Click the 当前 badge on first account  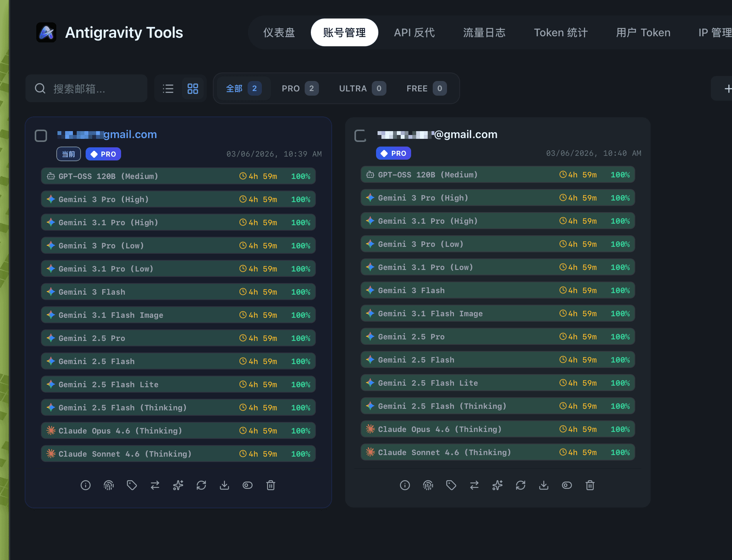click(x=69, y=154)
